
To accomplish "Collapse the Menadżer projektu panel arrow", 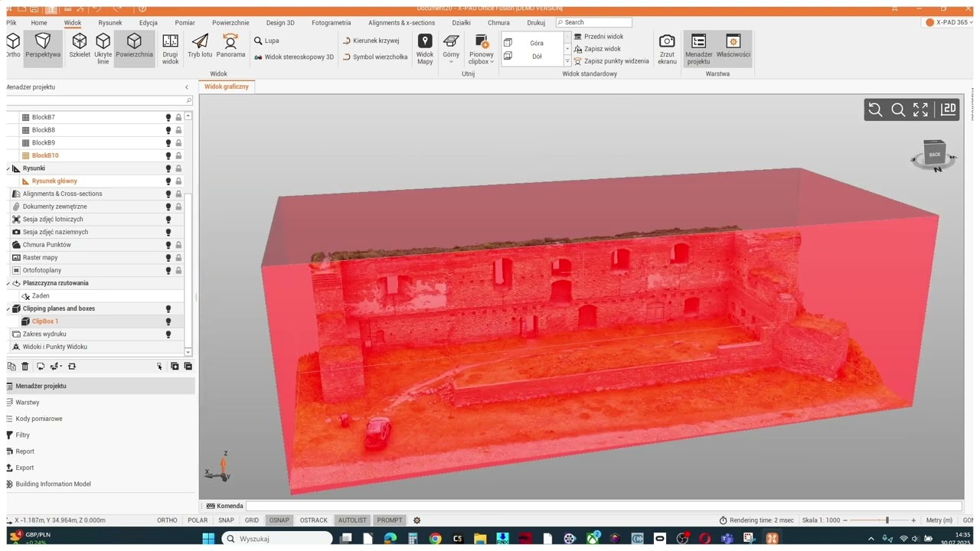I will (187, 87).
